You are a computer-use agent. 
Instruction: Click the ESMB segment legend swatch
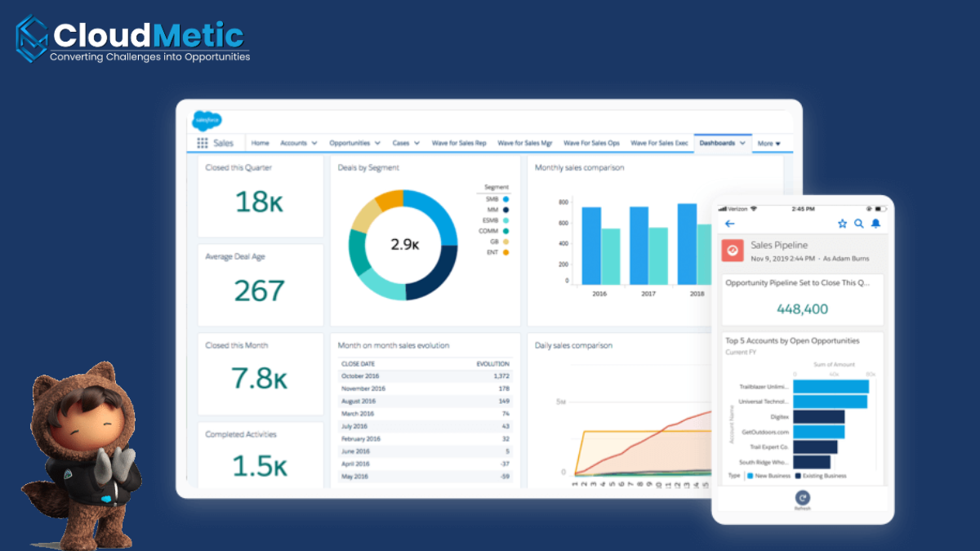point(506,220)
